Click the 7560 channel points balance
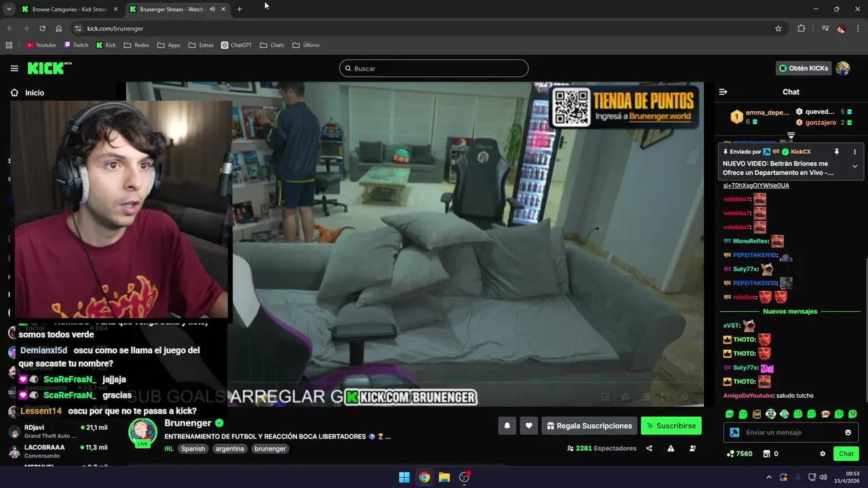The height and width of the screenshot is (488, 868). 739,453
